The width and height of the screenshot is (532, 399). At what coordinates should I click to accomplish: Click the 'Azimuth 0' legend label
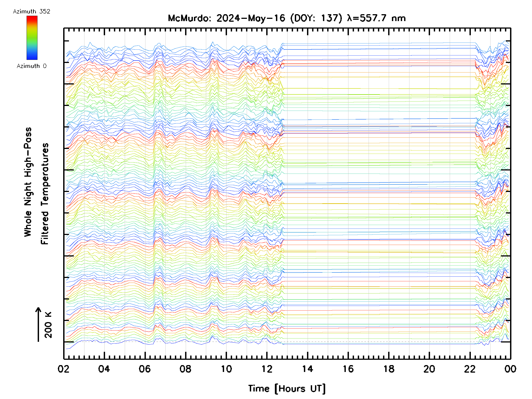(x=31, y=66)
